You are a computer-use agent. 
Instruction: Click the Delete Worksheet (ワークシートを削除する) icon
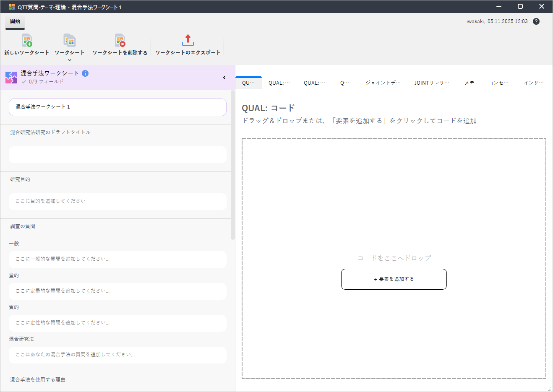click(120, 41)
